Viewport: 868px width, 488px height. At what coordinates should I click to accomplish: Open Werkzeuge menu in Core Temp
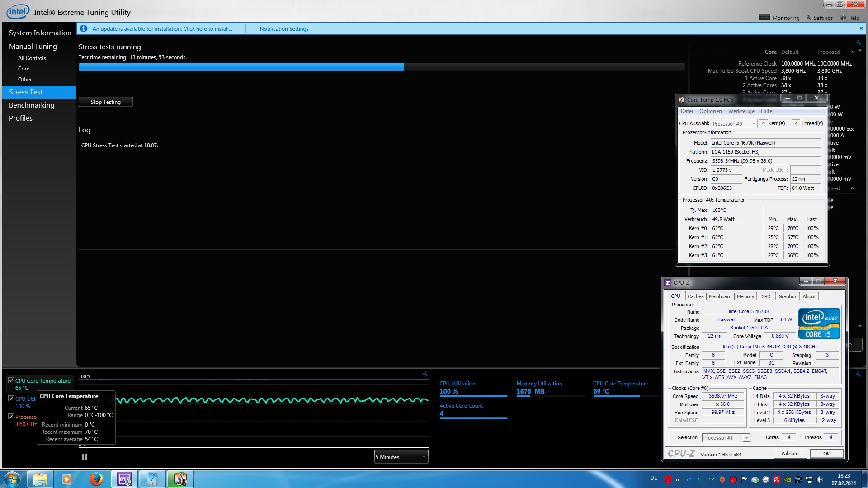[741, 111]
